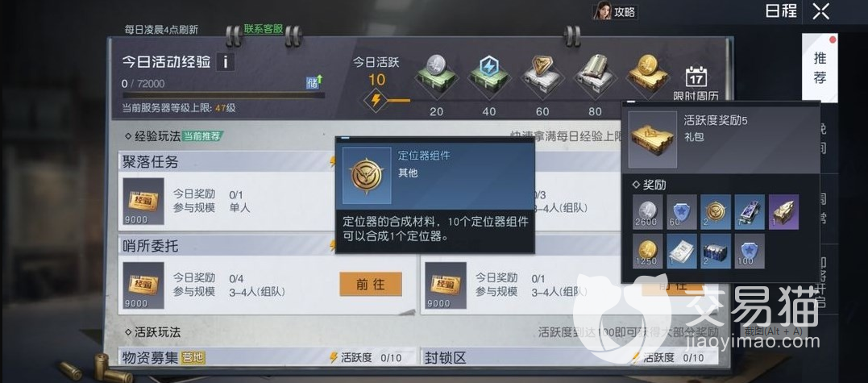The width and height of the screenshot is (868, 383).
Task: Tap the golden 100 activity chest
Action: (x=648, y=75)
